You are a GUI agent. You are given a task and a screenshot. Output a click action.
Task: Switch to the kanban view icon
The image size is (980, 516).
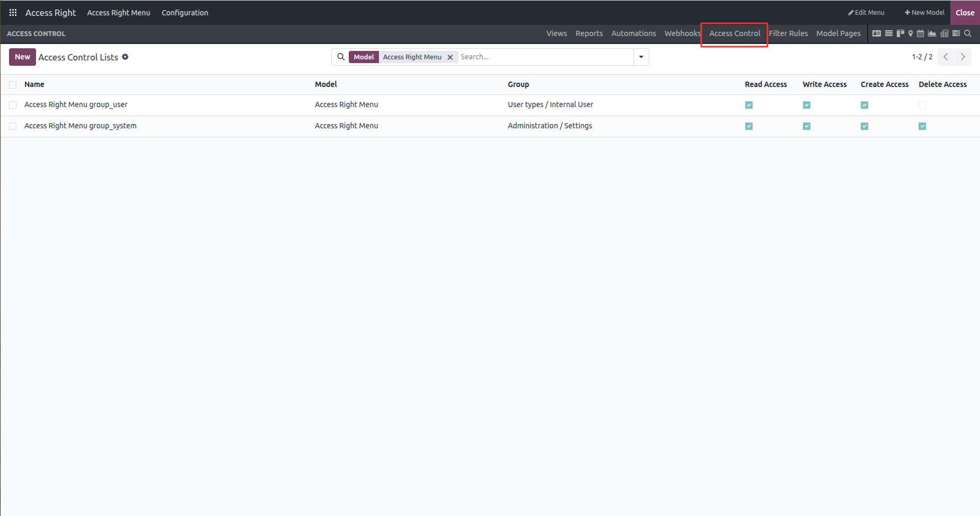900,33
